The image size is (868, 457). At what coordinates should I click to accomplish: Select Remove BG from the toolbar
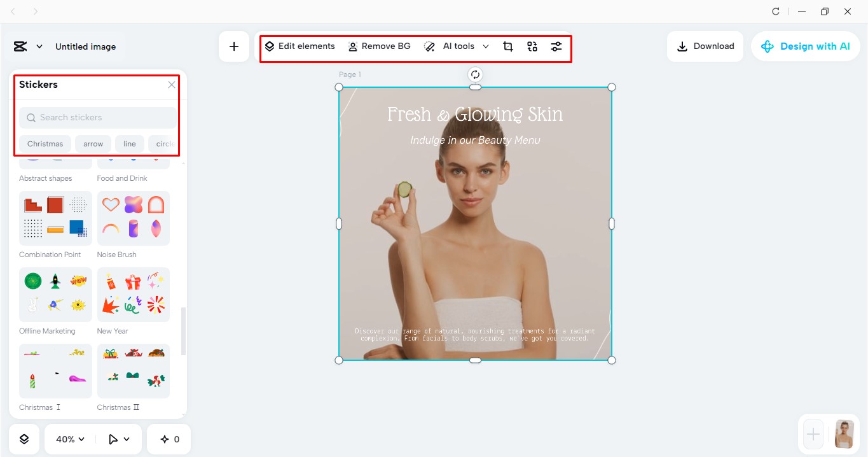point(379,46)
